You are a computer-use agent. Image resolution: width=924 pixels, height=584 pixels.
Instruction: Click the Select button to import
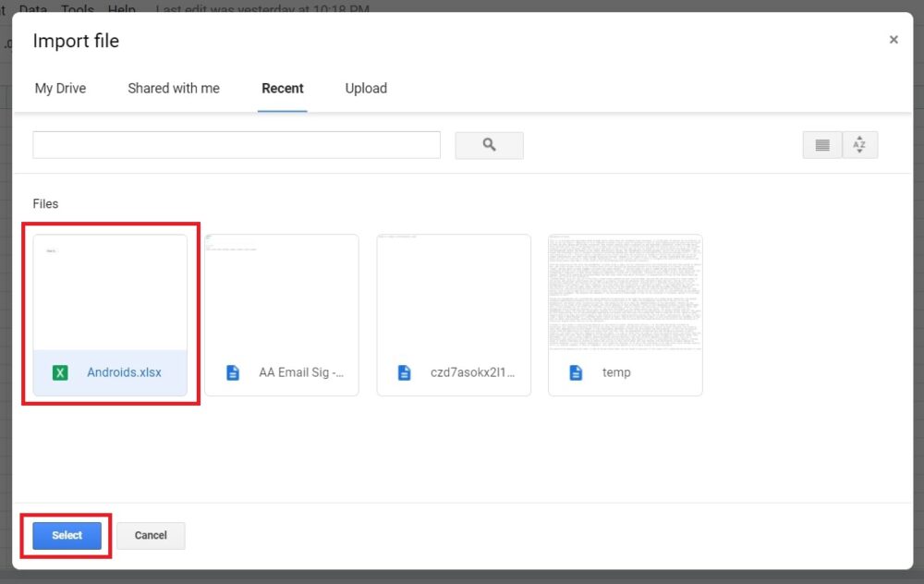coord(66,535)
